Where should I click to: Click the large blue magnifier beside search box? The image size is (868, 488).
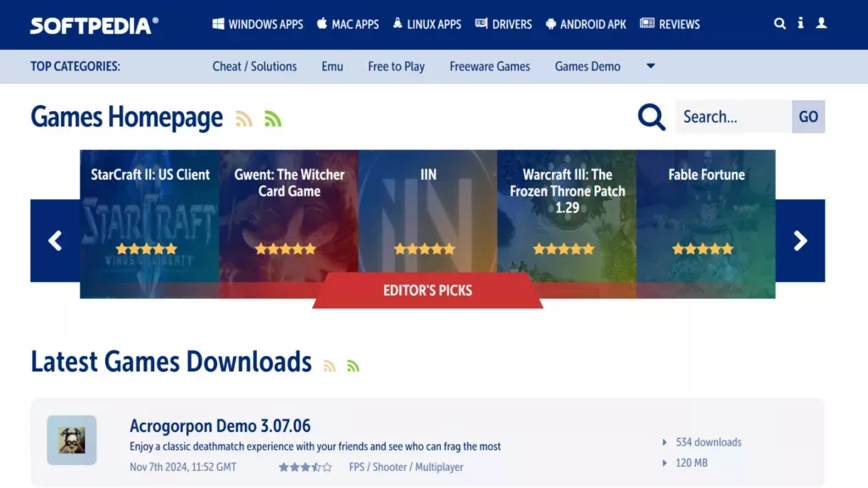[651, 117]
